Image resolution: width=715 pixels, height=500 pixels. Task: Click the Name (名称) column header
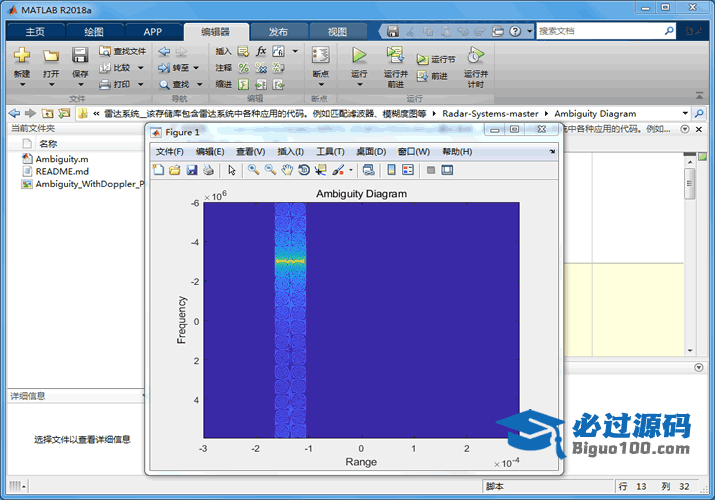(48, 144)
